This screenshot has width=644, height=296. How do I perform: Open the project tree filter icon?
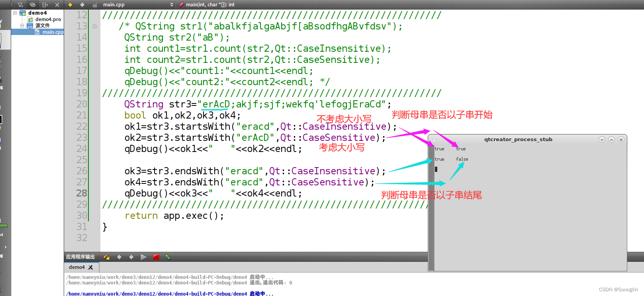[20, 5]
